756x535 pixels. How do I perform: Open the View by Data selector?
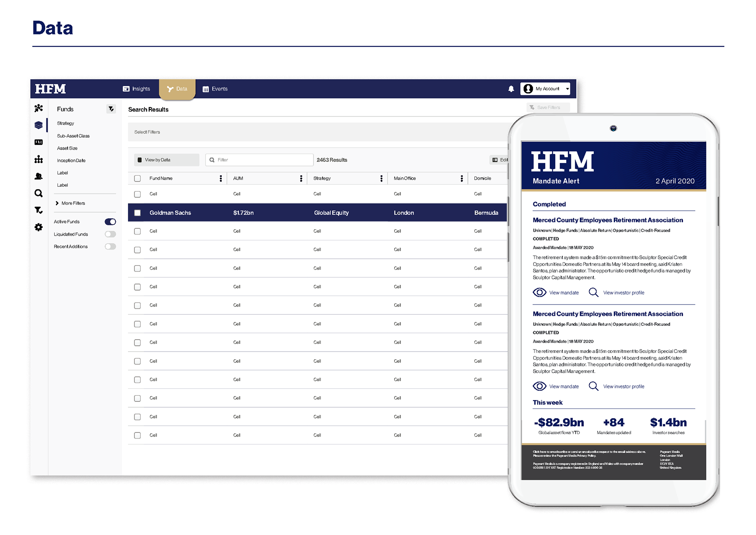coord(167,160)
